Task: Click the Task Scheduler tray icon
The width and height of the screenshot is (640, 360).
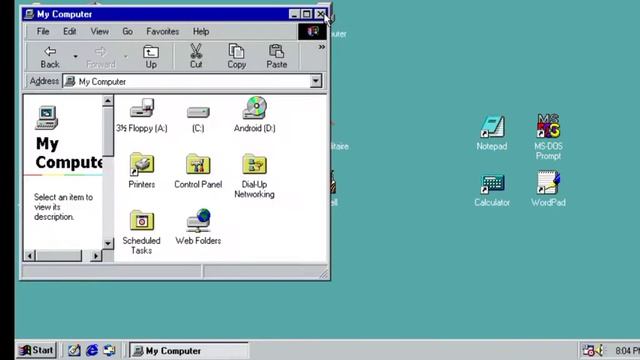Action: click(x=589, y=350)
